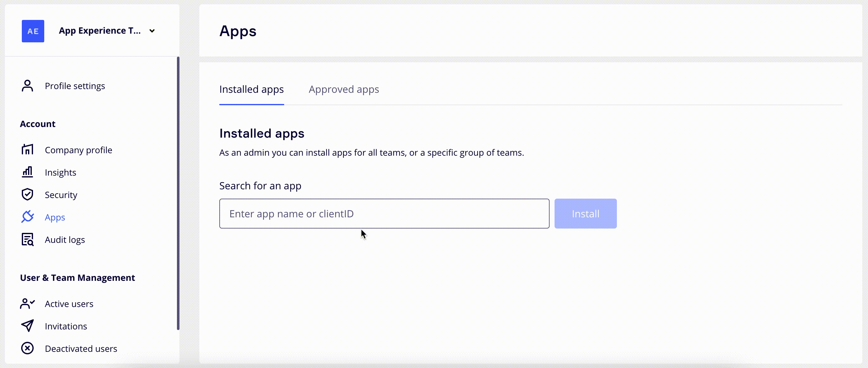Image resolution: width=868 pixels, height=368 pixels.
Task: Go to Deactivated users page
Action: pyautogui.click(x=81, y=348)
